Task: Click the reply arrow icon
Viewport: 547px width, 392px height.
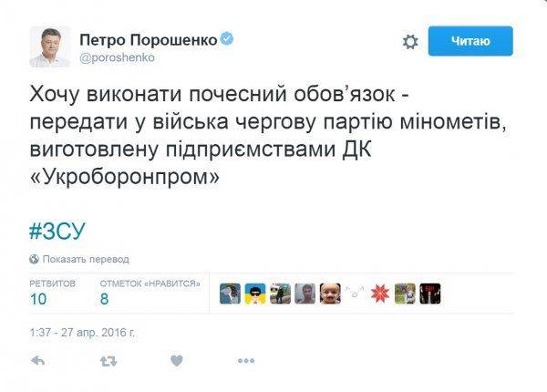Action: tap(38, 361)
